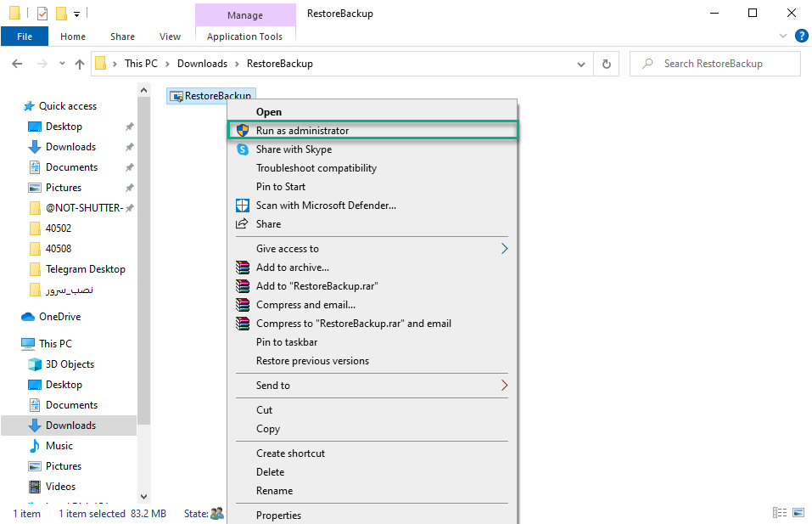Click the Forward navigation arrow
Viewport: 812px width, 524px height.
42,64
